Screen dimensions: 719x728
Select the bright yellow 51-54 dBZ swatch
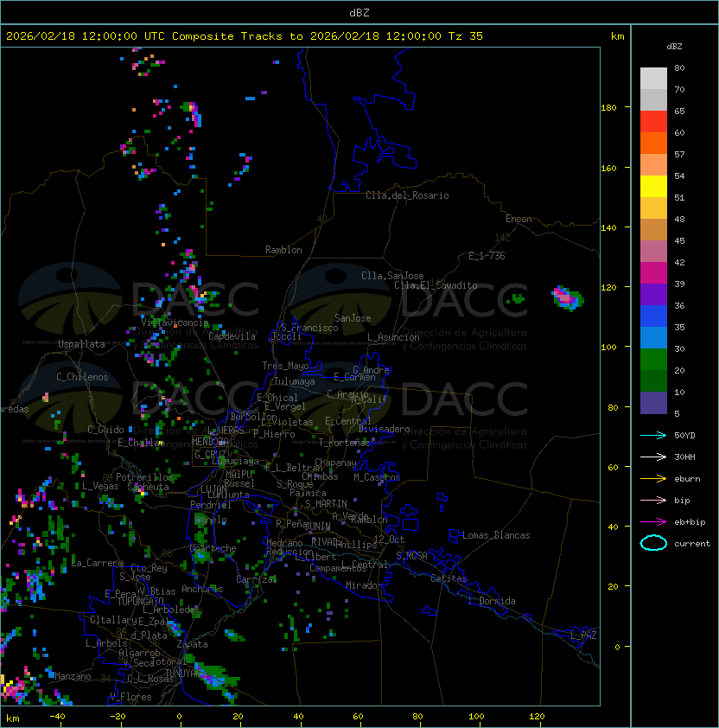[653, 186]
